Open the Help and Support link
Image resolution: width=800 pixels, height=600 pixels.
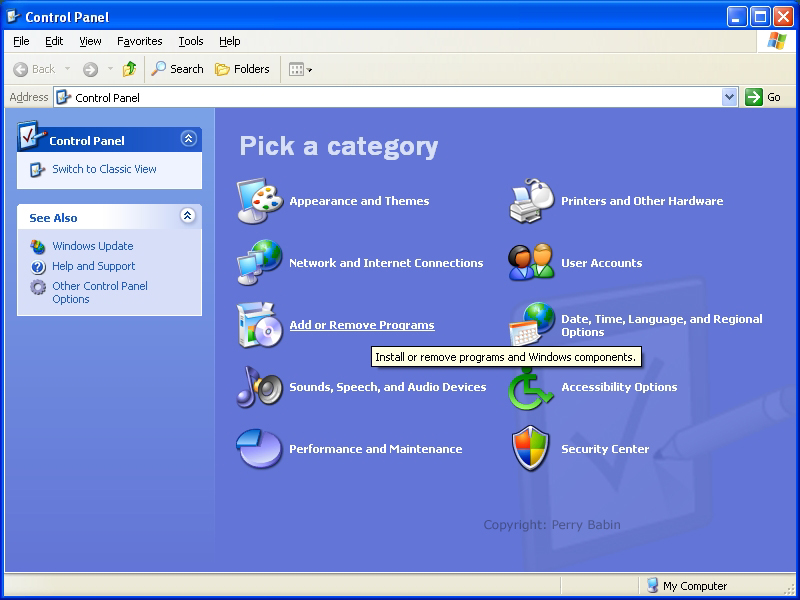(x=93, y=266)
